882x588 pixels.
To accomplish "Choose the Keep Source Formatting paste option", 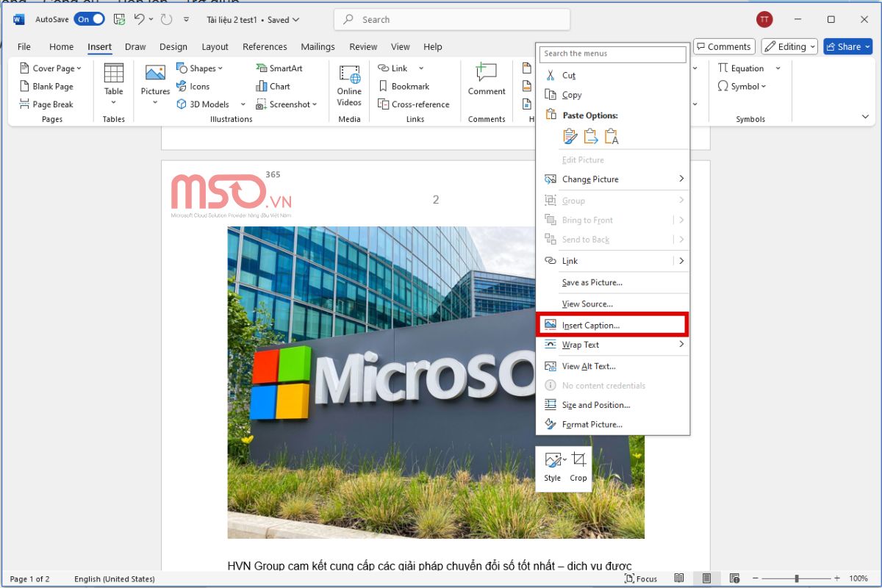I will (570, 137).
